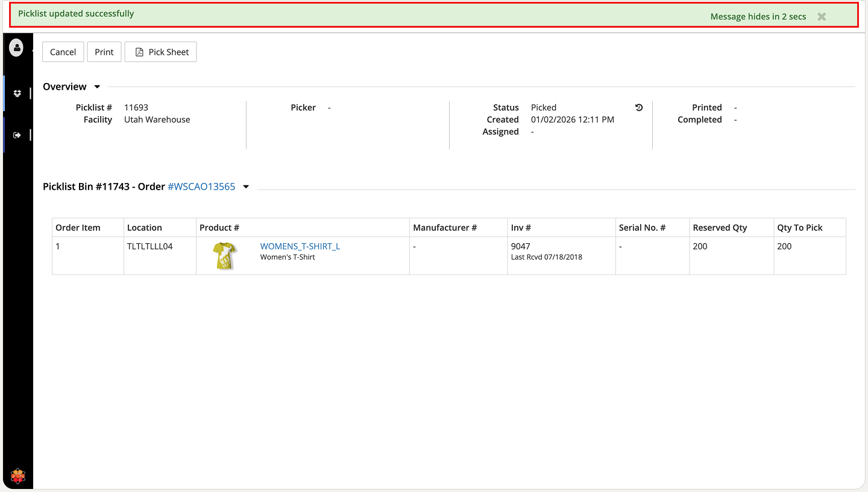Open the WOMENS_T-SHIRT_L product link
This screenshot has height=492, width=868.
[x=300, y=246]
